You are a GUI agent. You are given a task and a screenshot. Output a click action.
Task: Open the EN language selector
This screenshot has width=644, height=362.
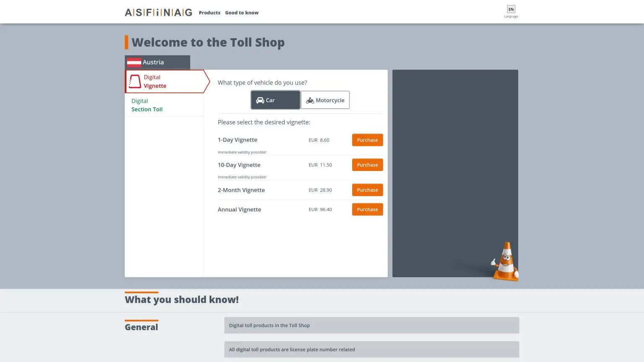point(511,10)
